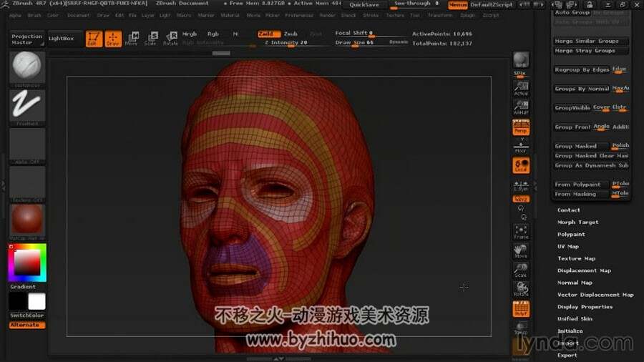
Task: Open the Texture Off slot
Action: pyautogui.click(x=27, y=183)
